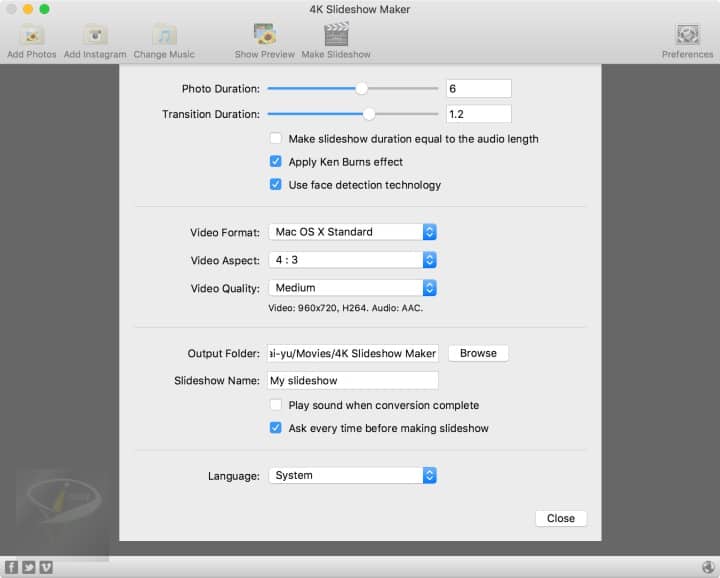
Task: Click the Photo Duration slider handle
Action: (x=362, y=88)
